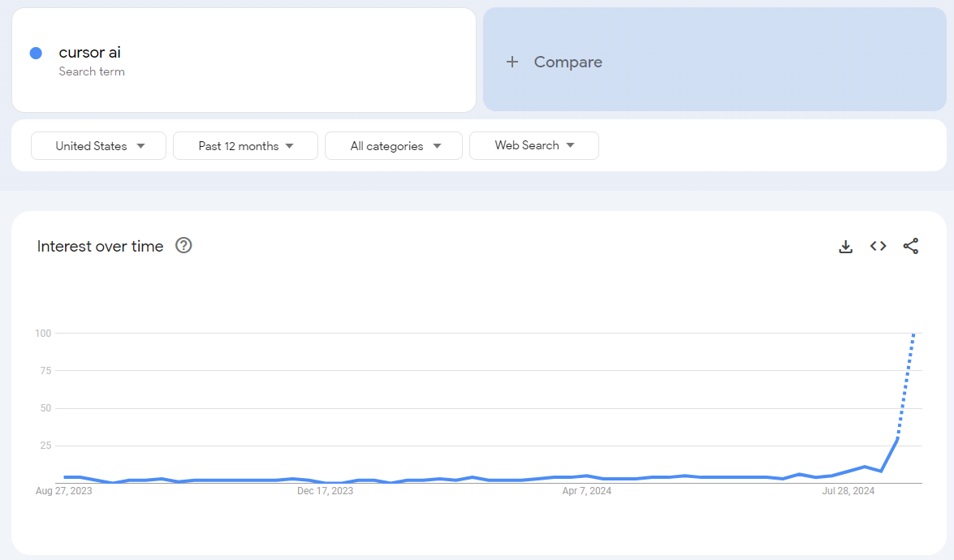The width and height of the screenshot is (954, 560).
Task: Open the help tooltip next to Interest over time
Action: [x=183, y=245]
